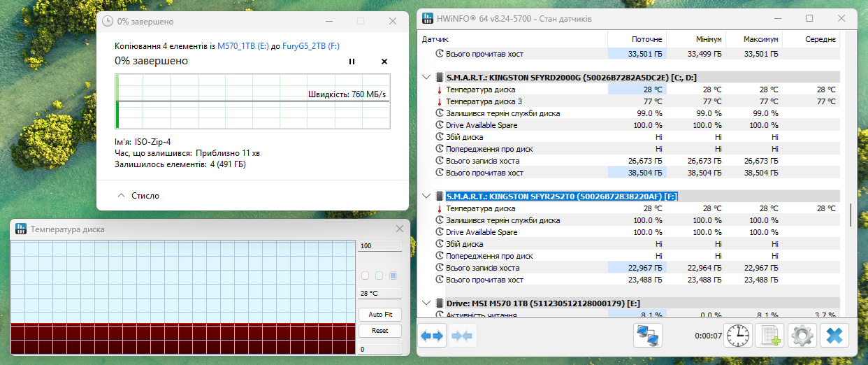Image resolution: width=868 pixels, height=365 pixels.
Task: Click the icon of the 22,967 ГБ row
Action: [x=440, y=268]
